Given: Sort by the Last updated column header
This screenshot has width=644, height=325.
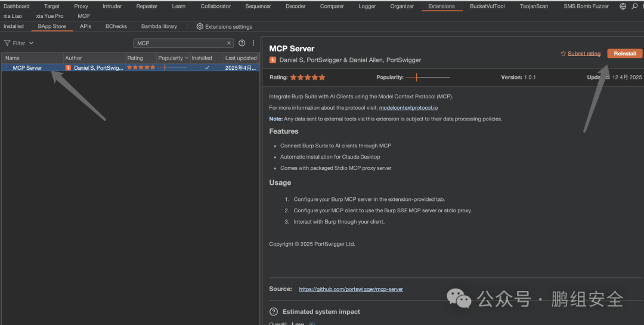Looking at the screenshot, I should pos(241,58).
